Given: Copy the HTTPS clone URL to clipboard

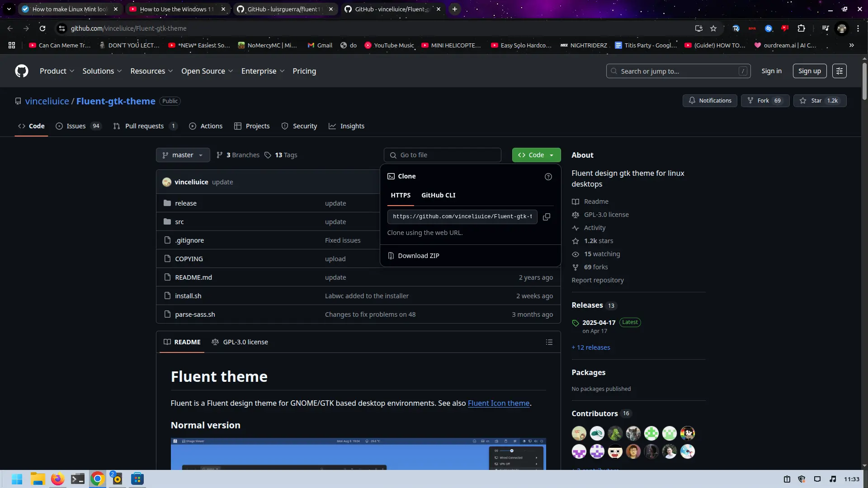Looking at the screenshot, I should click(x=546, y=217).
